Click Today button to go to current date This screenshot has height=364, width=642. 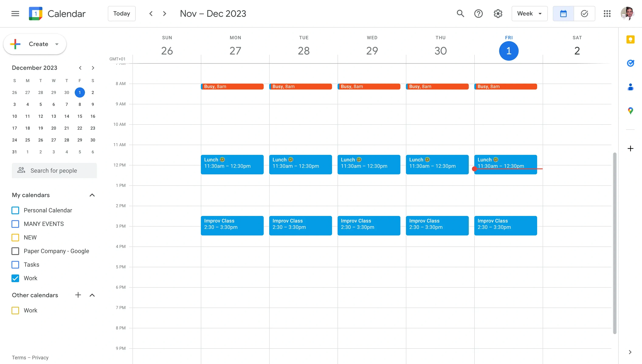click(121, 13)
